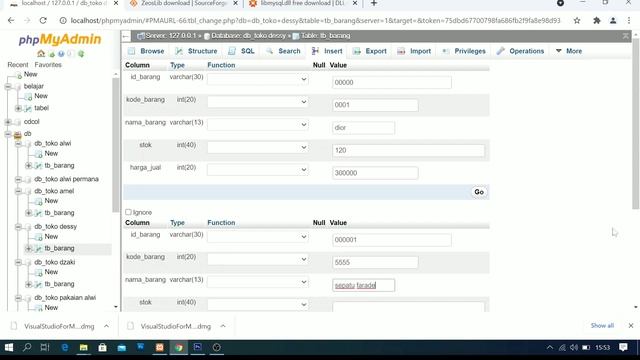Viewport: 640px width, 360px height.
Task: Collapse the belajar database node
Action: point(8,86)
